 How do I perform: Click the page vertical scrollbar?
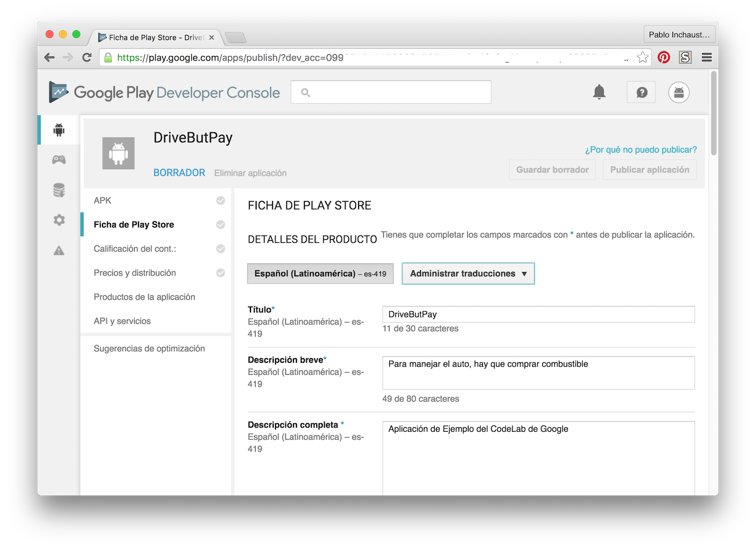coord(713,113)
